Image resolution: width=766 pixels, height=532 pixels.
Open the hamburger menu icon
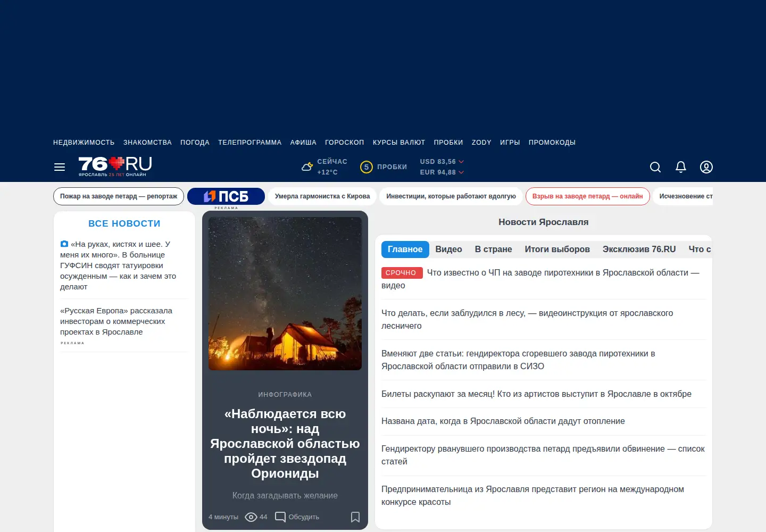(60, 167)
